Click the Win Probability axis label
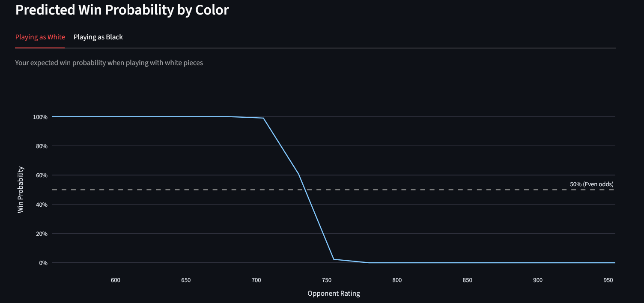The image size is (644, 303). [20, 189]
